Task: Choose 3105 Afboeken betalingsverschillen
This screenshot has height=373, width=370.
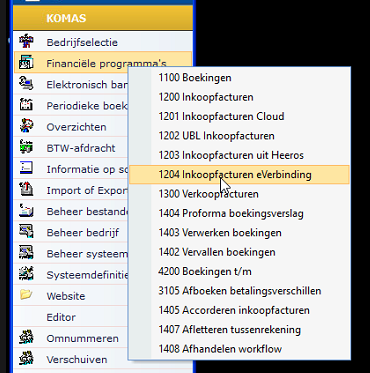Action: (239, 291)
